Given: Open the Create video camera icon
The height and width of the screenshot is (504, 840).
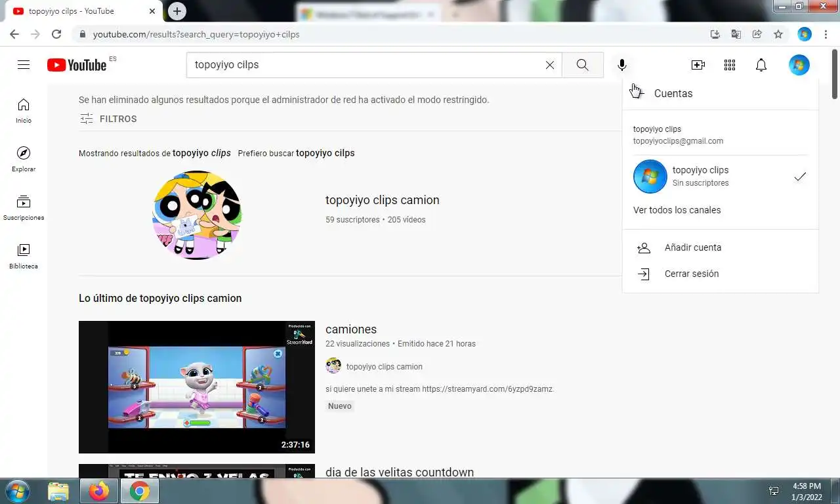Looking at the screenshot, I should 698,65.
